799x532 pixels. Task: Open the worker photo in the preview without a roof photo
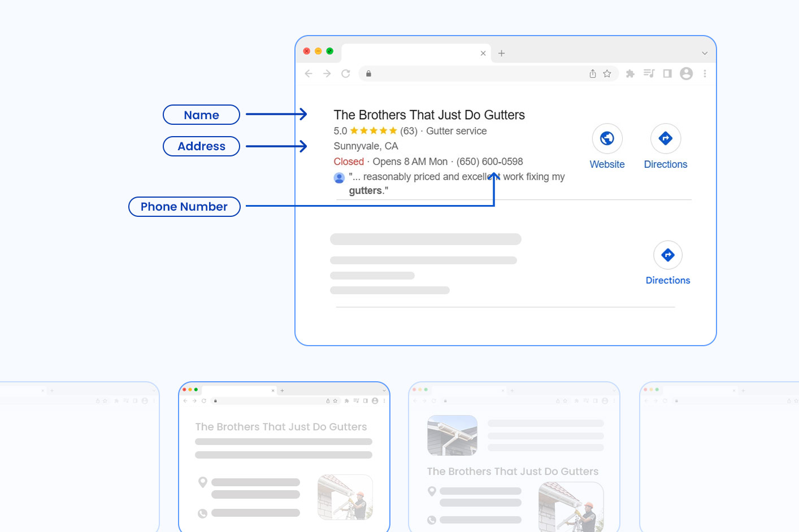point(345,497)
